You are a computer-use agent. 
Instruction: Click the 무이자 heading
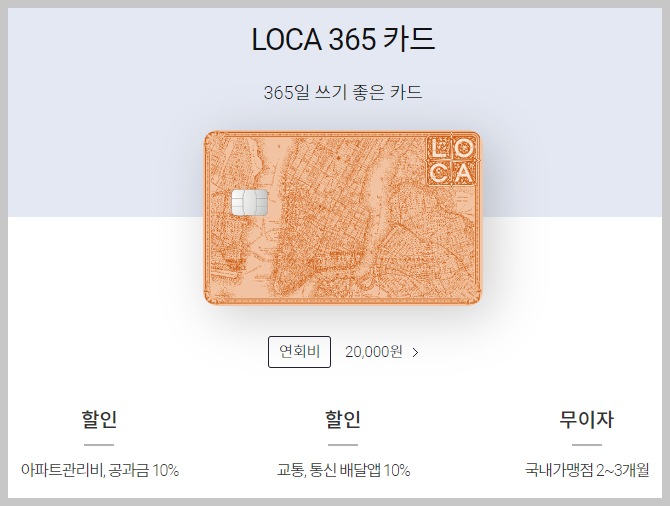[x=587, y=419]
